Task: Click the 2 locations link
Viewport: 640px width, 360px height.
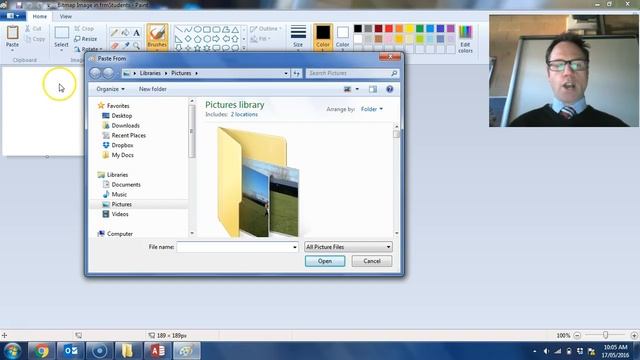Action: tap(244, 114)
